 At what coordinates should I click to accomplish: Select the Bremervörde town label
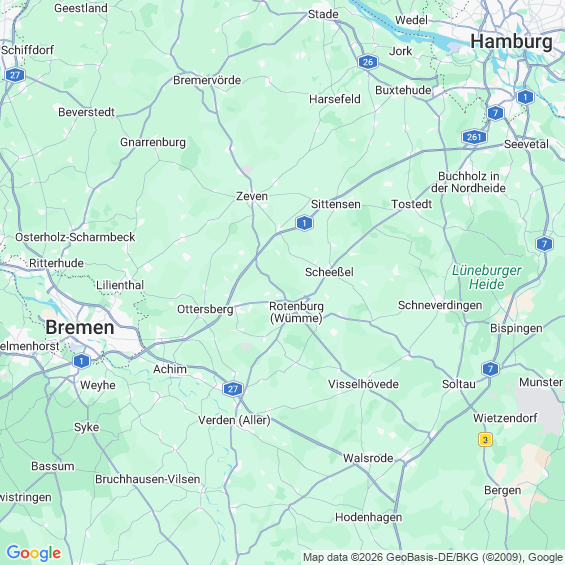pos(207,80)
